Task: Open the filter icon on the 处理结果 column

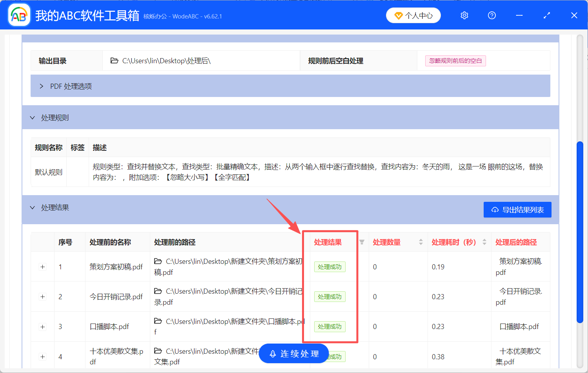Action: click(362, 243)
